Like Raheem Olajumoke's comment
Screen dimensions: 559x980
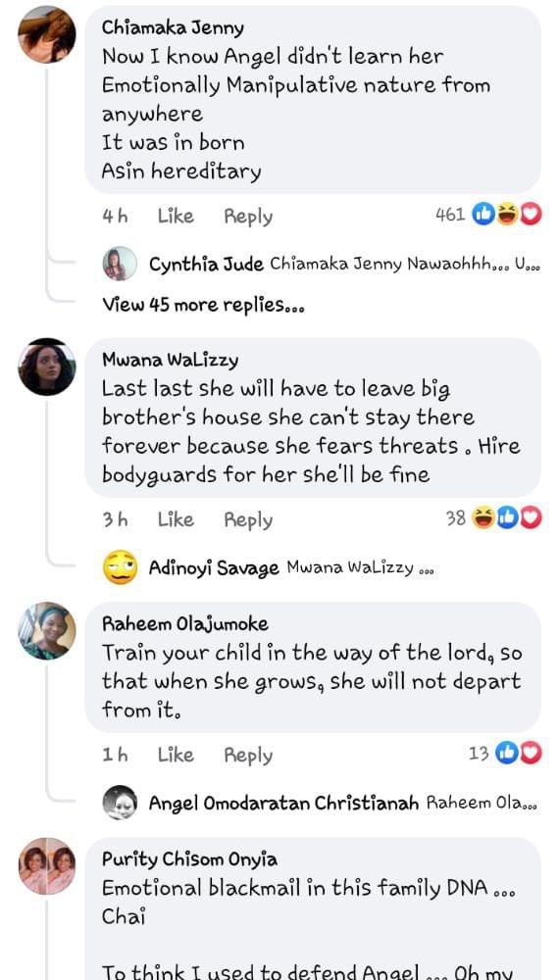point(176,755)
